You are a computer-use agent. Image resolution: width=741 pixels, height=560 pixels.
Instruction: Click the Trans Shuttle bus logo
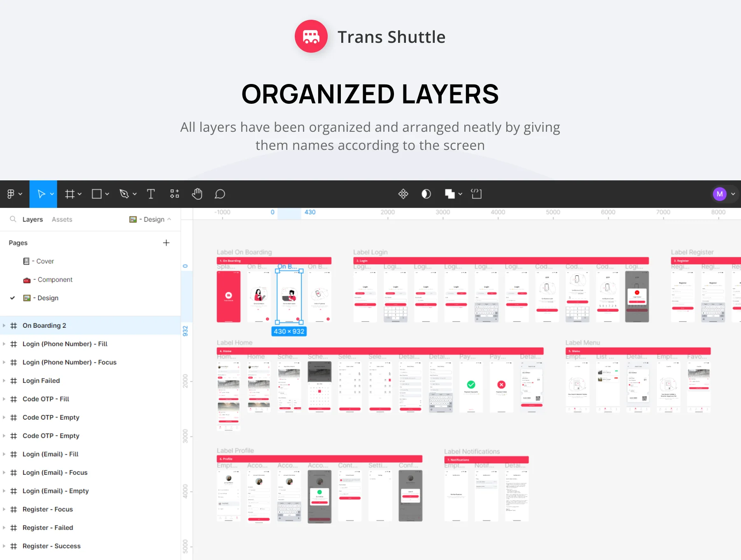(x=311, y=36)
